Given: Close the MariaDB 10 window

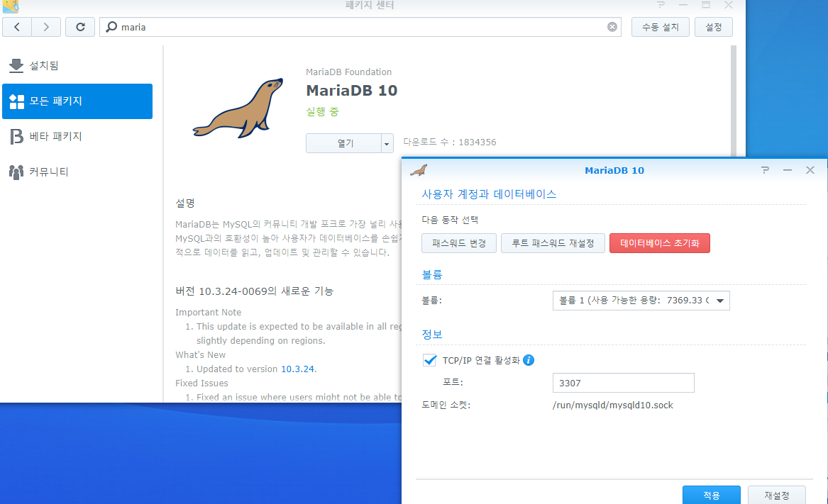Looking at the screenshot, I should click(810, 170).
